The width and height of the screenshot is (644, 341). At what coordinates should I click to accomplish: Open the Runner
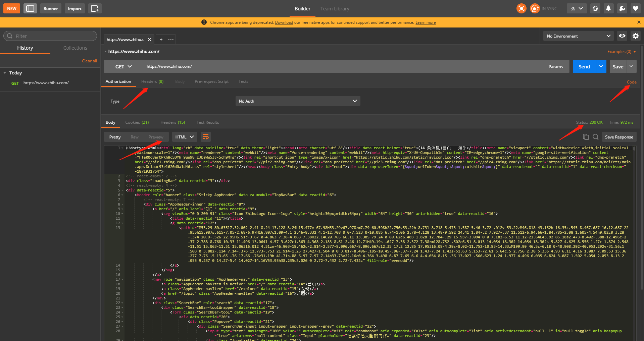51,8
